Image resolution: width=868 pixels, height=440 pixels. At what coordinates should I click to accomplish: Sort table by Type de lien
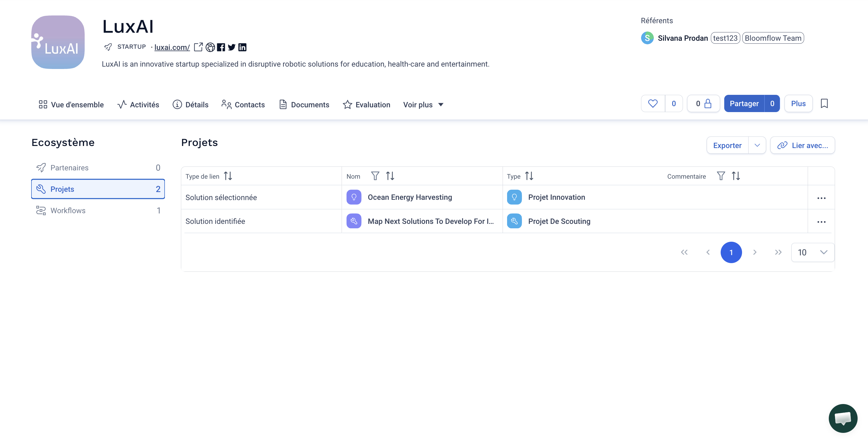click(x=228, y=176)
